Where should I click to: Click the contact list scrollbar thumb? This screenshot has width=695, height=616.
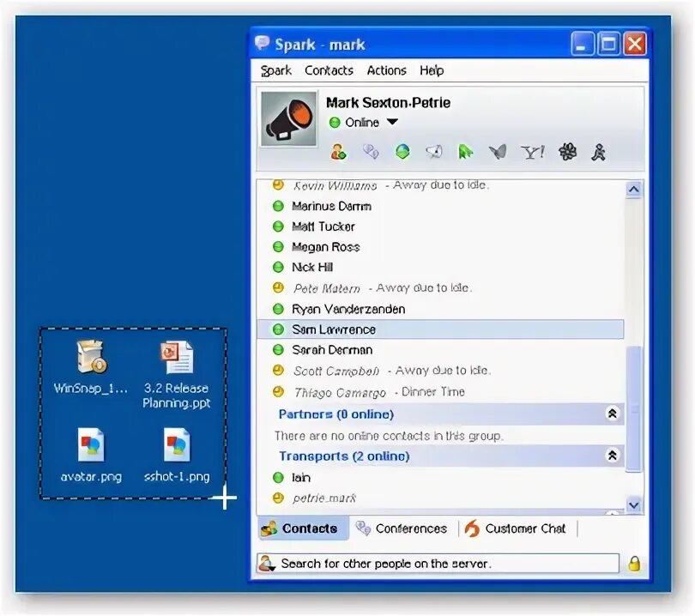point(634,408)
